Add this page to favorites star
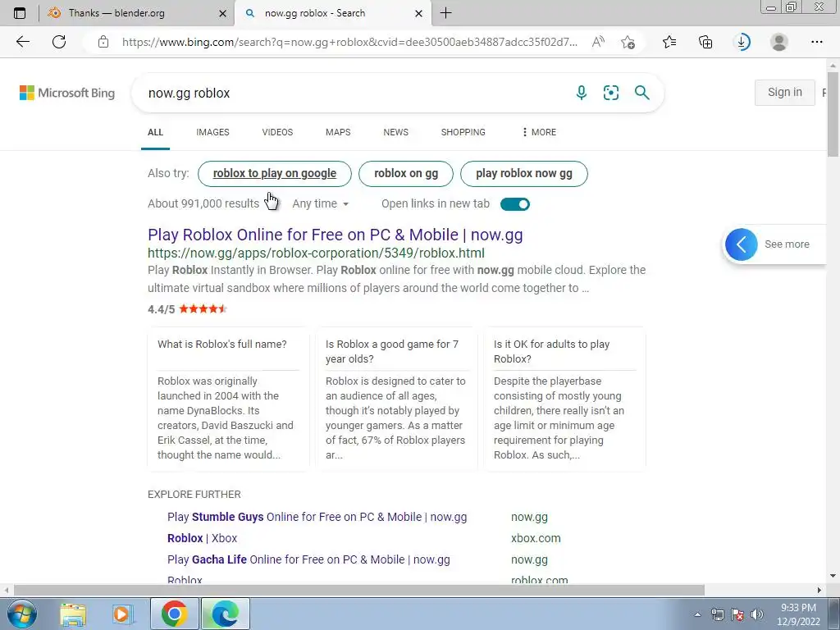The width and height of the screenshot is (840, 630). click(x=628, y=42)
